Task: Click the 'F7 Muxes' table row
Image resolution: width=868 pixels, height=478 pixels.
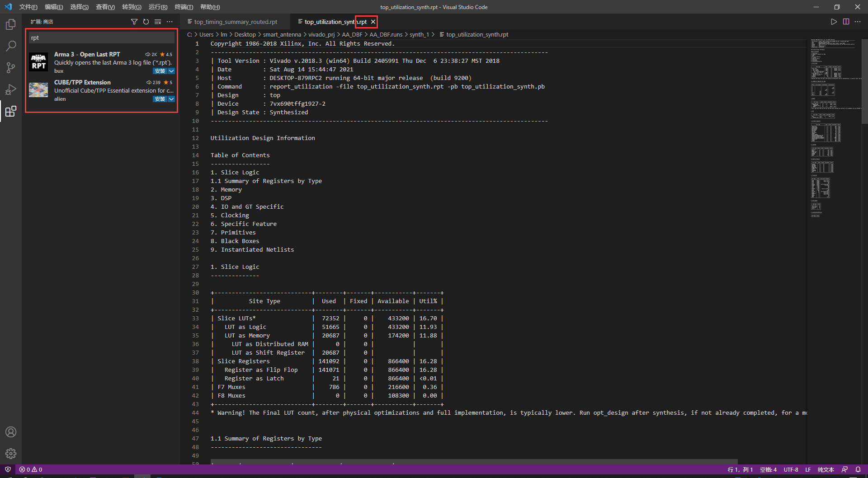Action: pyautogui.click(x=326, y=387)
